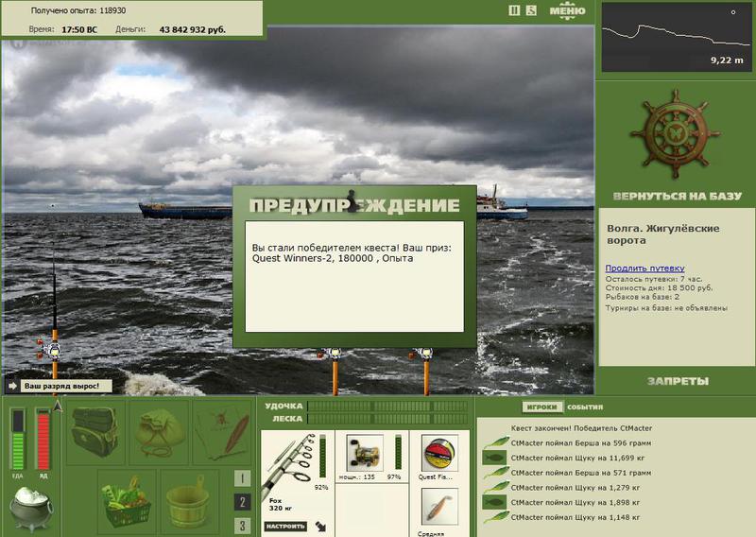Viewport: 756px width, 537px height.
Task: Open the green fish sack icon
Action: point(159,432)
